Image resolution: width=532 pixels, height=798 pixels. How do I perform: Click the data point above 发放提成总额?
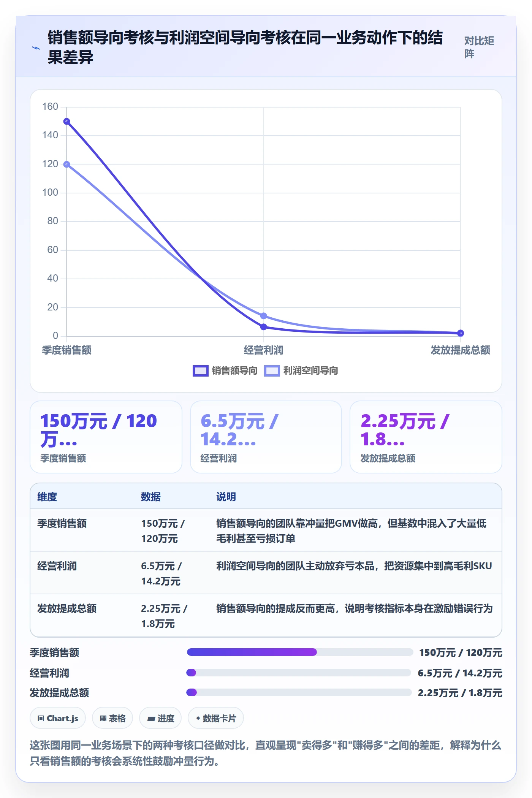[x=461, y=333]
